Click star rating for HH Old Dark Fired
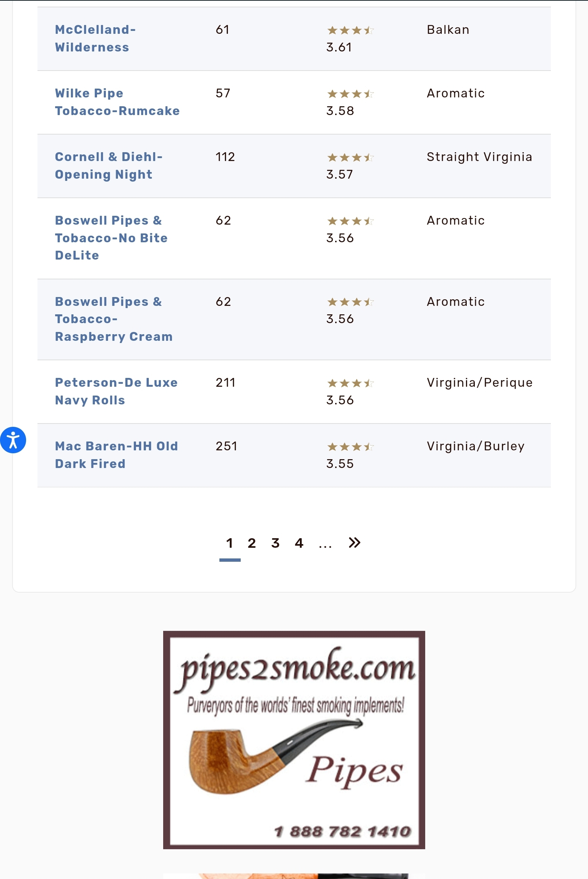The image size is (588, 879). tap(350, 446)
